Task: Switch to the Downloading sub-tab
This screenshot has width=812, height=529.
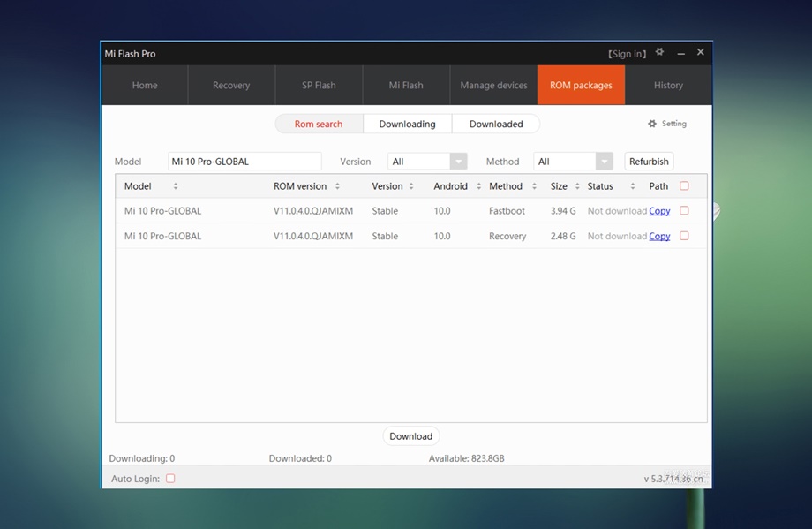Action: [407, 124]
